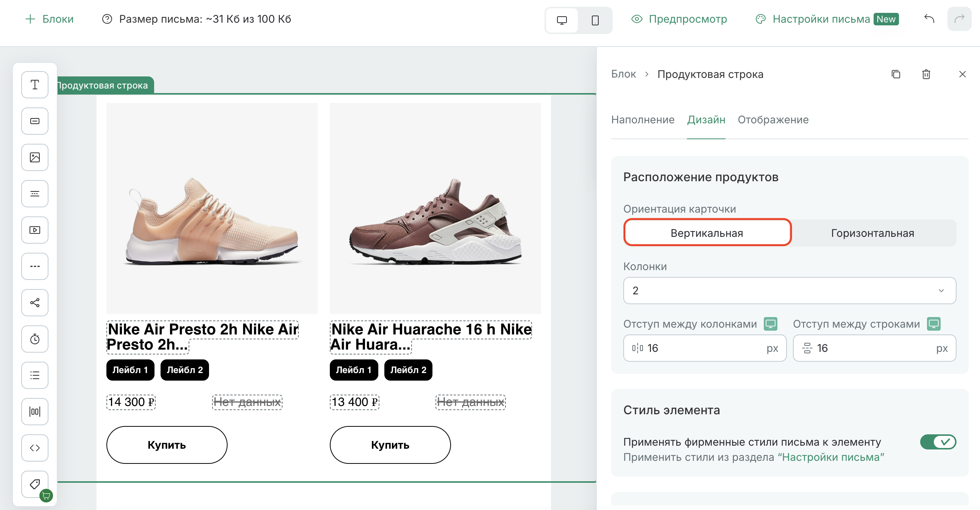Image resolution: width=980 pixels, height=510 pixels.
Task: Add a Timer block from sidebar
Action: 34,339
